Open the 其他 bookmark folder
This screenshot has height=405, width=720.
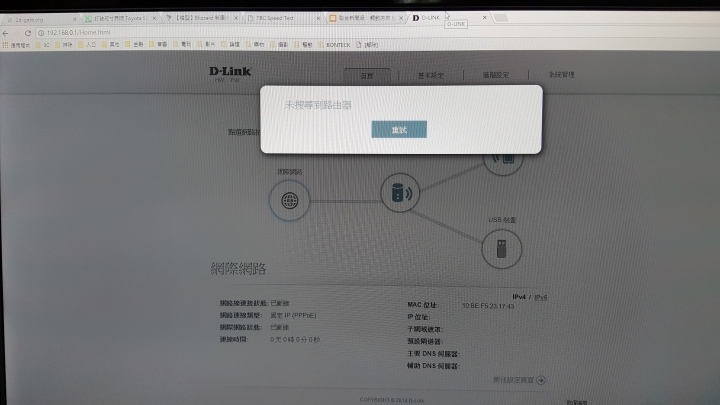click(x=110, y=45)
